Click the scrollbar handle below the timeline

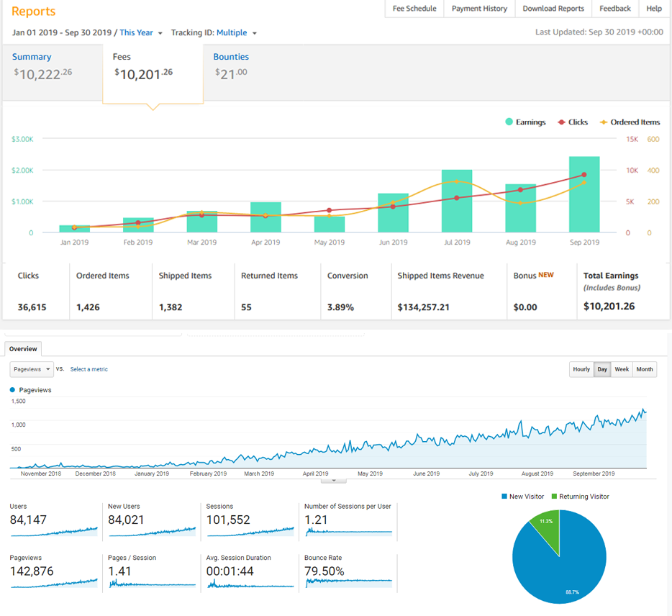(333, 482)
